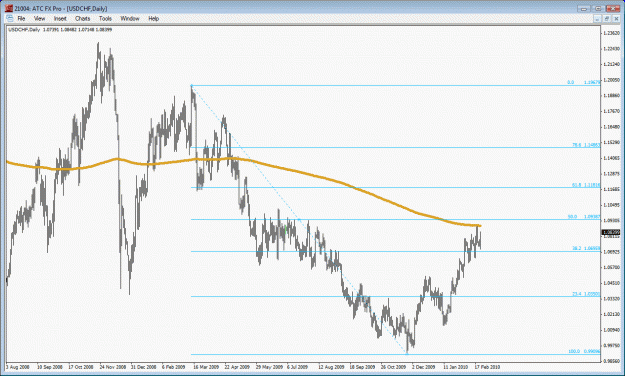This screenshot has width=625, height=376.
Task: Click the 1.16480 price scale value
Action: pyautogui.click(x=611, y=127)
